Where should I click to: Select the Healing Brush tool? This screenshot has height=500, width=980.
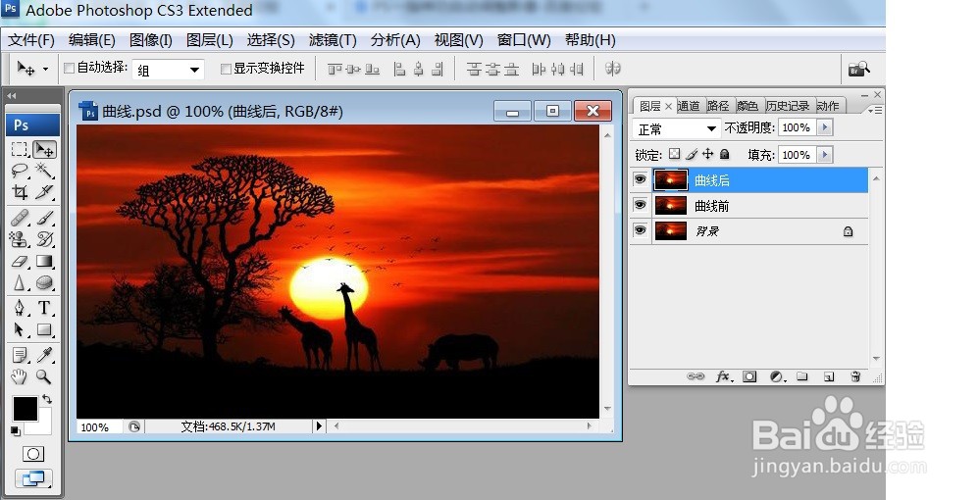pos(20,218)
